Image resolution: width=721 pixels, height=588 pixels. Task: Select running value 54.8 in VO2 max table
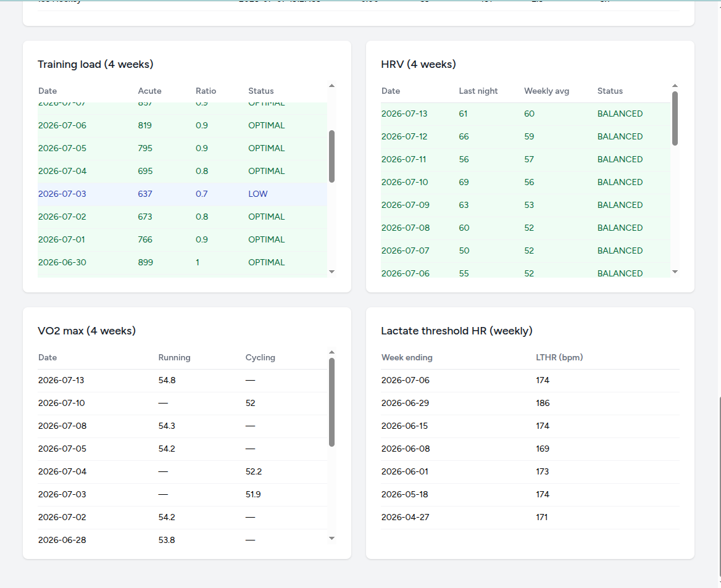click(167, 380)
